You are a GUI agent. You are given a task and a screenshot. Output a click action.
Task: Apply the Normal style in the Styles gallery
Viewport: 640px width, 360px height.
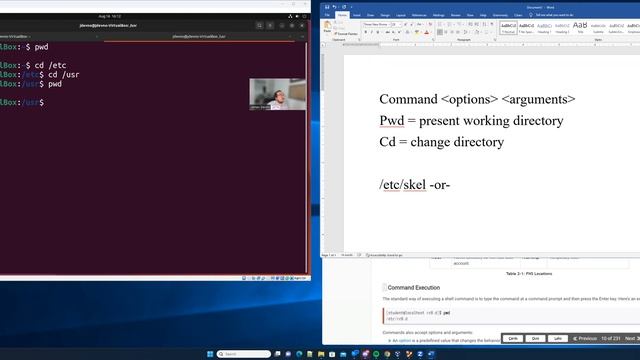pyautogui.click(x=508, y=27)
